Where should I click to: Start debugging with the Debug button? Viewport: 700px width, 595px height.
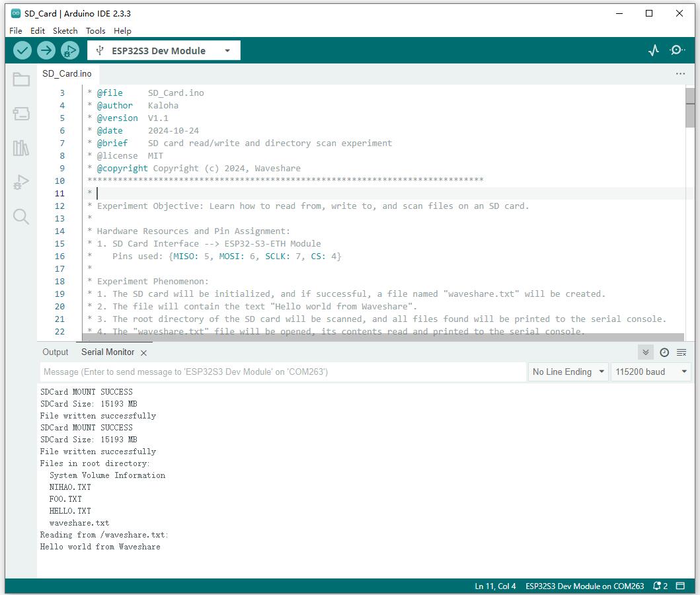69,50
